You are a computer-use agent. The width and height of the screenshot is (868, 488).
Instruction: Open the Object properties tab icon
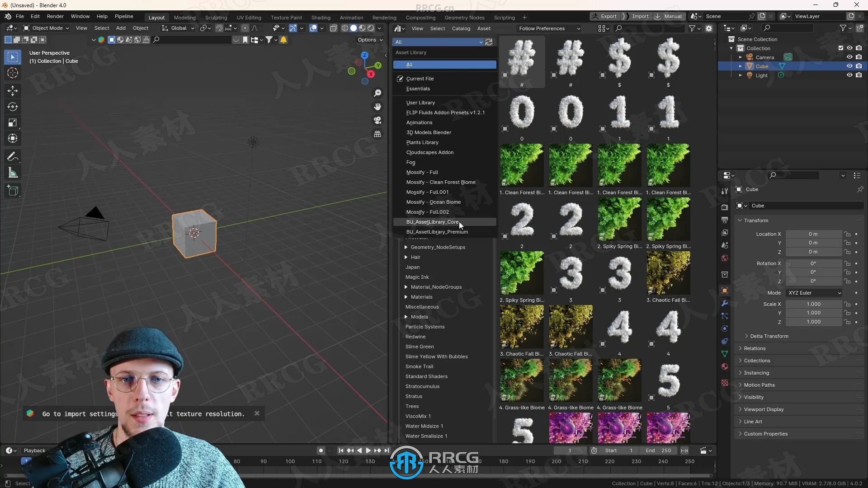click(x=725, y=291)
